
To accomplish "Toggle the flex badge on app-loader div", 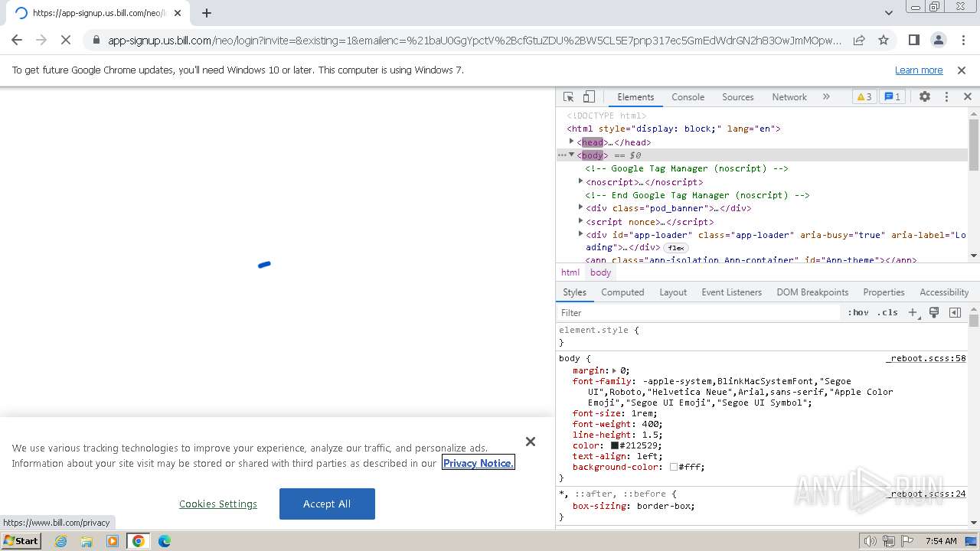I will click(x=675, y=248).
